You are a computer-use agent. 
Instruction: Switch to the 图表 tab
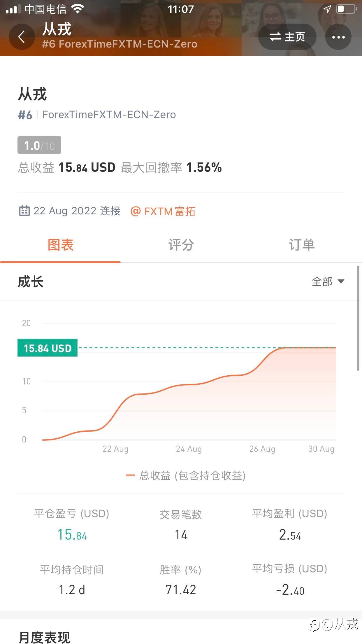point(60,245)
